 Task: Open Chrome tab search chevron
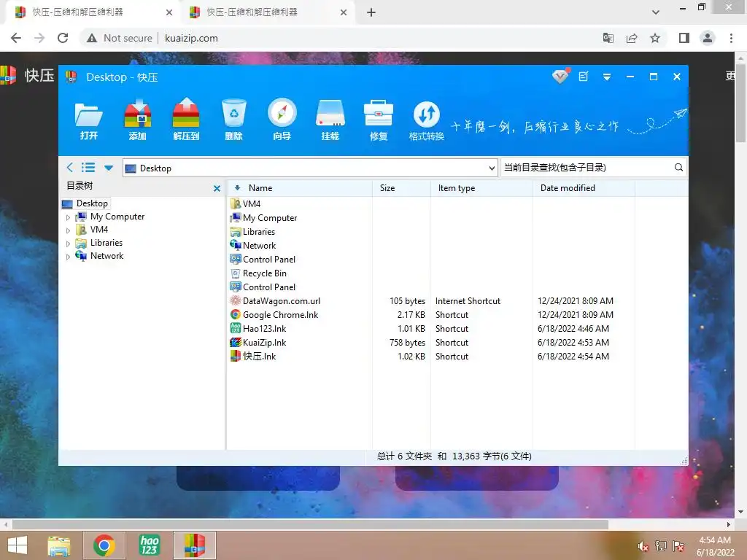click(x=656, y=12)
